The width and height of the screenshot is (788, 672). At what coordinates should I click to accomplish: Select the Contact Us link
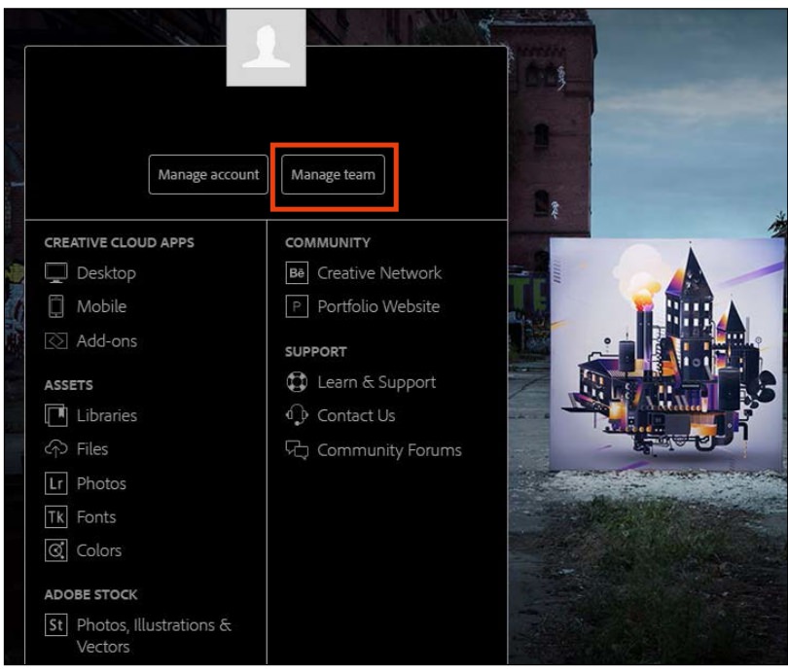point(356,415)
